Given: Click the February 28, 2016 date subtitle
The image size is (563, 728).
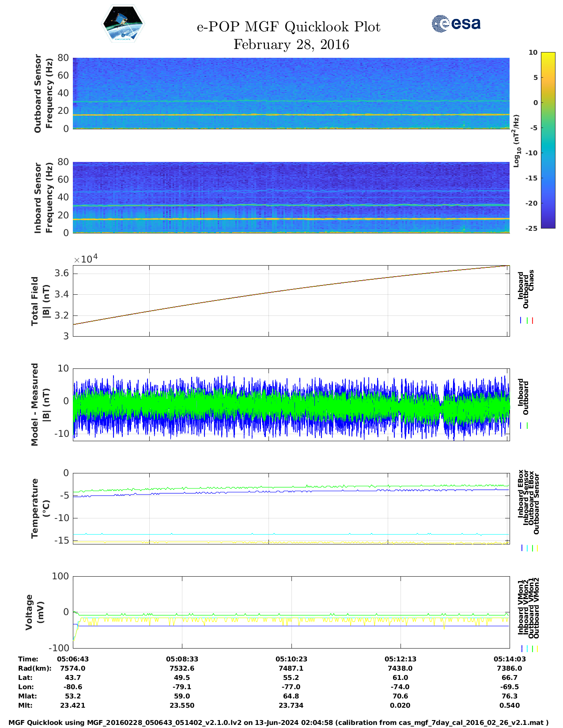Looking at the screenshot, I should tap(291, 45).
